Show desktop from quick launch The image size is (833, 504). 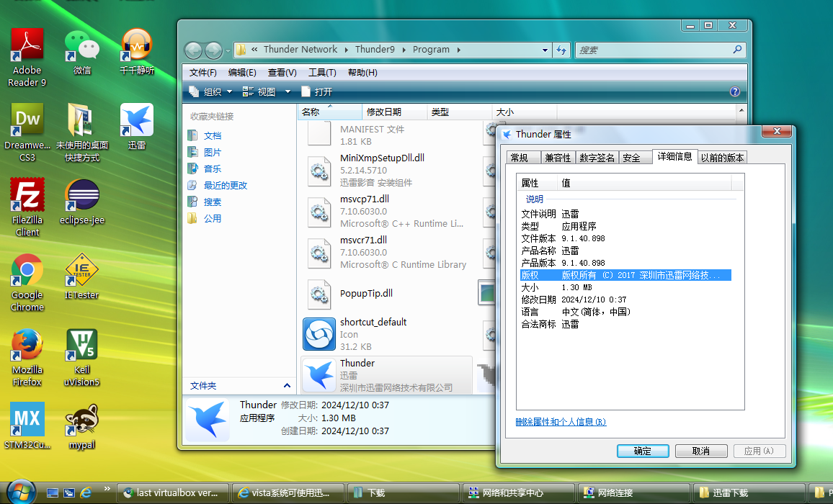point(52,493)
